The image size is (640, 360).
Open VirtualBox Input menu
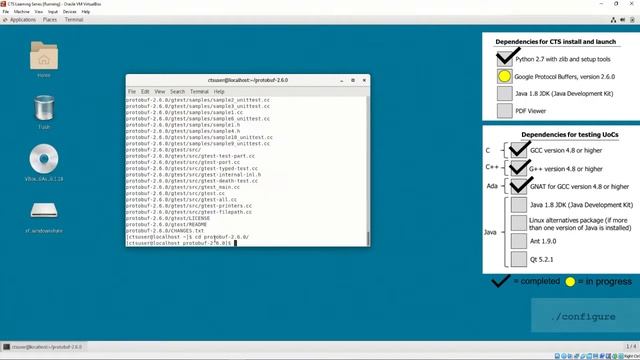[53, 12]
